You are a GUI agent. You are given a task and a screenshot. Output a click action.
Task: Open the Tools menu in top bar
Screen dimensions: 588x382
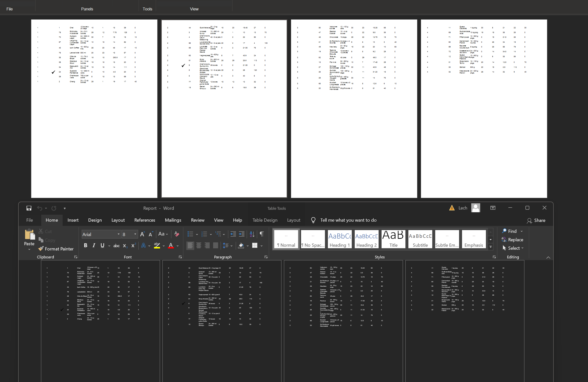pos(147,9)
